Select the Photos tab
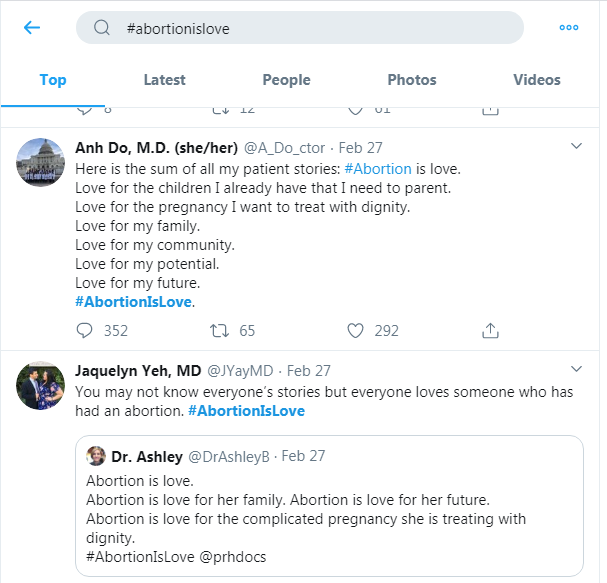This screenshot has width=607, height=583. click(x=412, y=80)
